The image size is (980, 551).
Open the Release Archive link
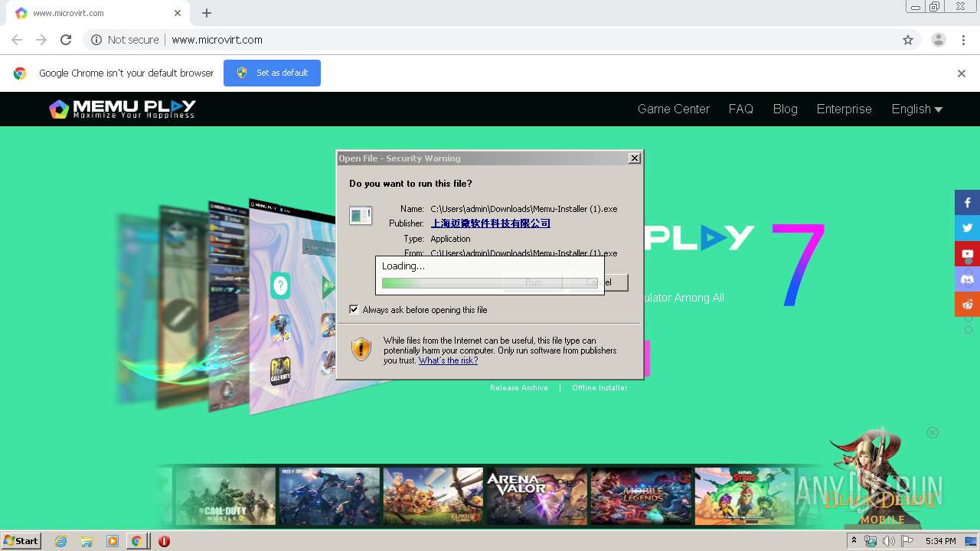[519, 388]
